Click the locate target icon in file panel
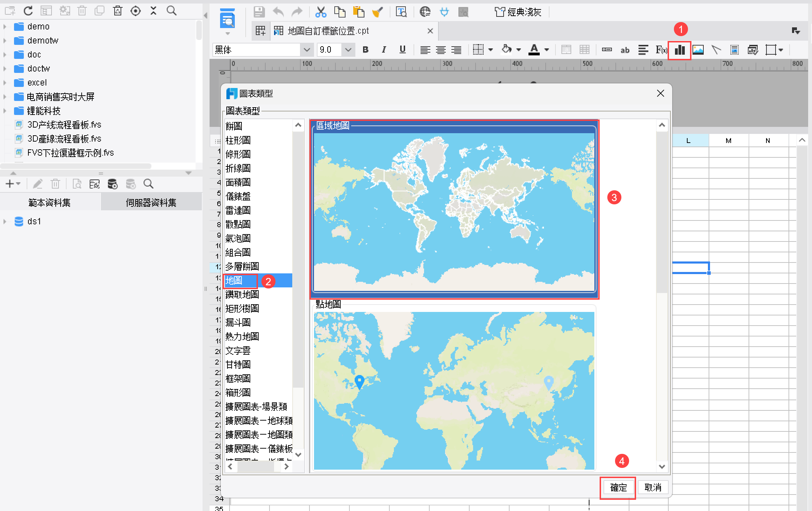The width and height of the screenshot is (812, 511). 136,11
